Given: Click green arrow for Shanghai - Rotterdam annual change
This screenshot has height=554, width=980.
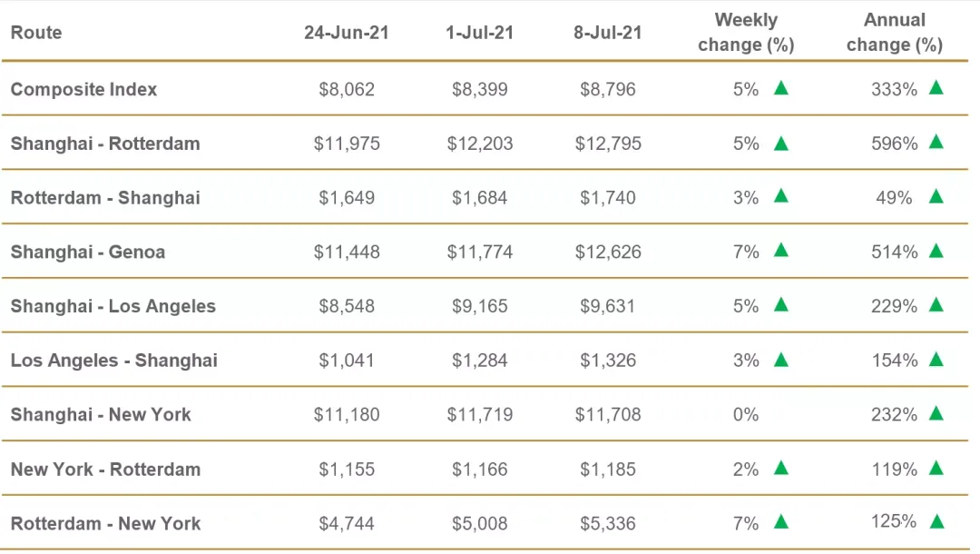Looking at the screenshot, I should click(936, 142).
